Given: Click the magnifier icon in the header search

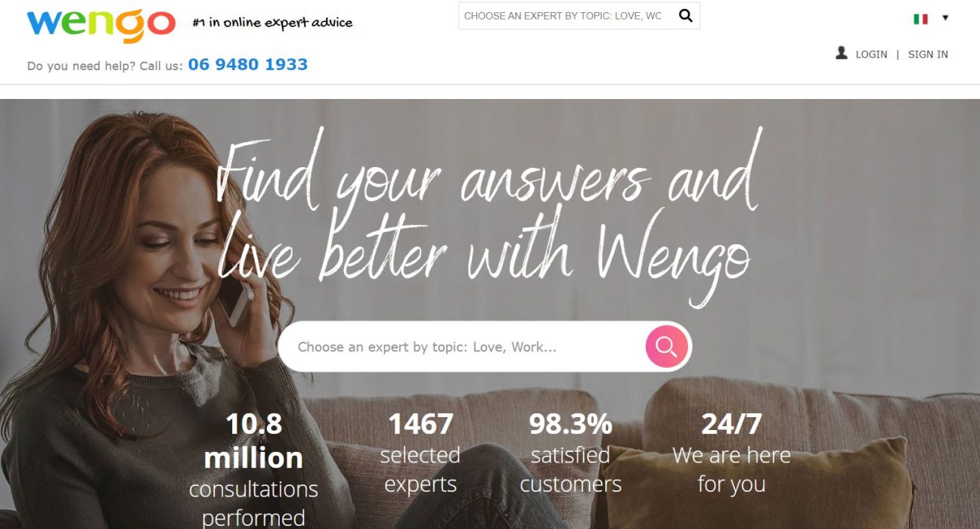Looking at the screenshot, I should [x=685, y=15].
